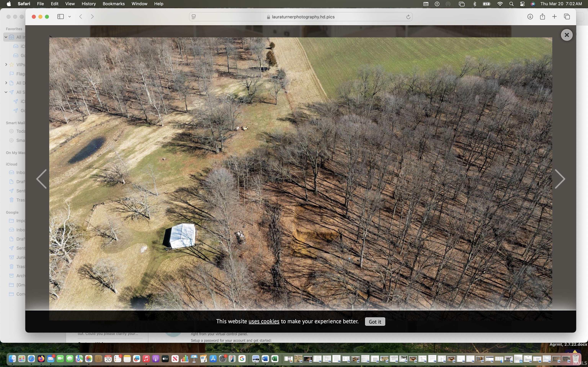Click the Share icon in toolbar
The height and width of the screenshot is (367, 588).
tap(542, 16)
